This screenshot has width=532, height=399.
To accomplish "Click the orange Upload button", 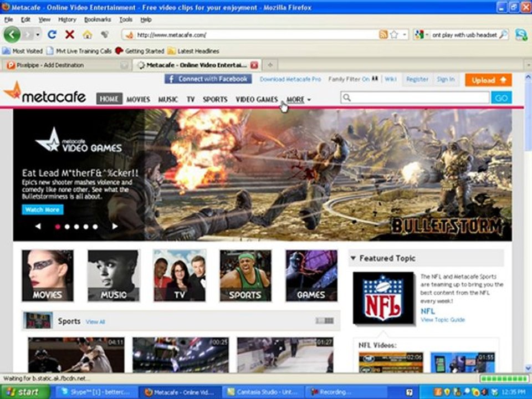I will tap(488, 80).
